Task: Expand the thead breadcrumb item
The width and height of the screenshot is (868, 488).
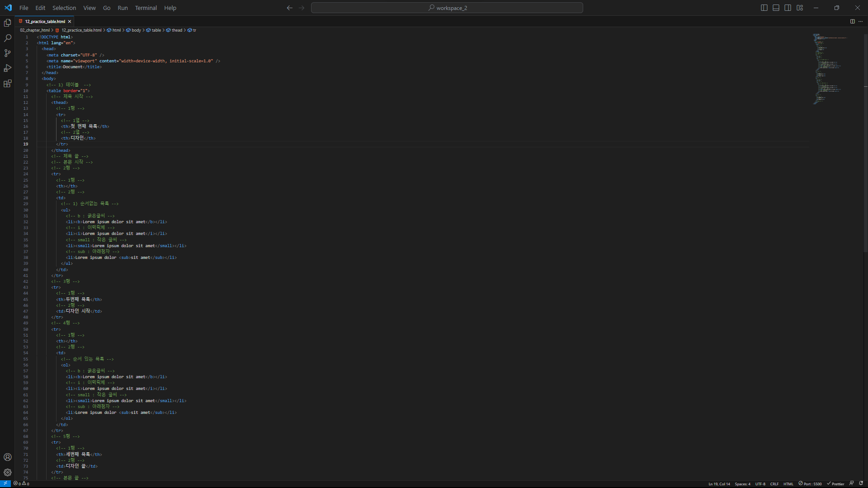Action: (177, 30)
